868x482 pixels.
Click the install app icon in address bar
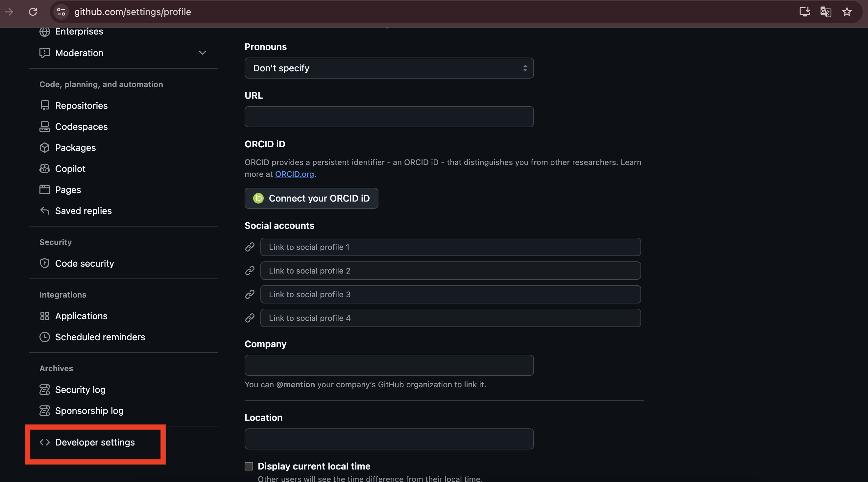pos(805,12)
